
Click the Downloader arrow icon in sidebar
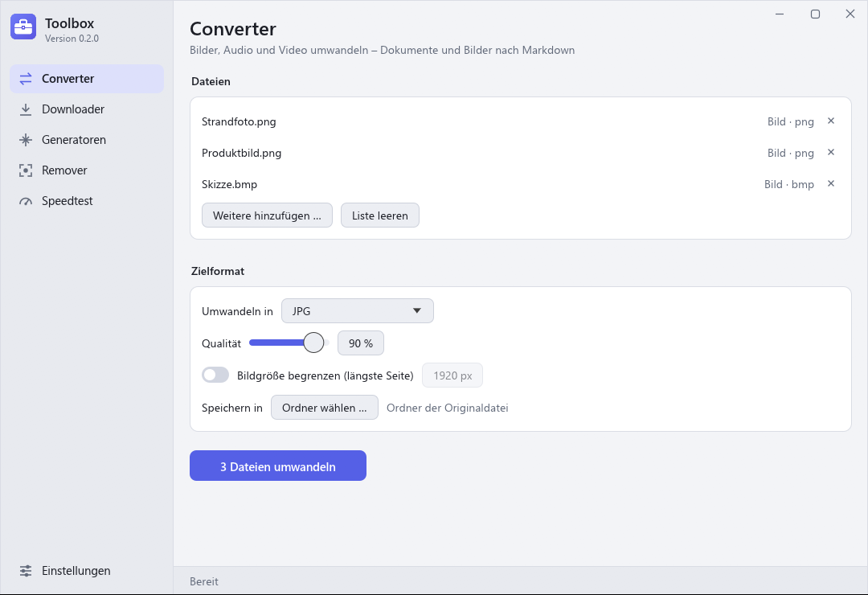point(26,109)
